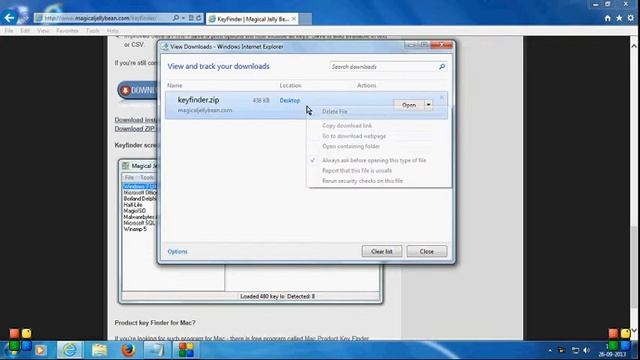
Task: Click the notepad-like taskbar icon after Firefox
Action: point(157,350)
